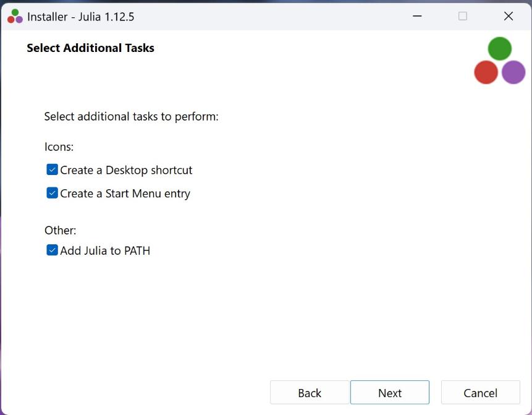Click the "Other:" section label
532x415 pixels.
(x=60, y=230)
